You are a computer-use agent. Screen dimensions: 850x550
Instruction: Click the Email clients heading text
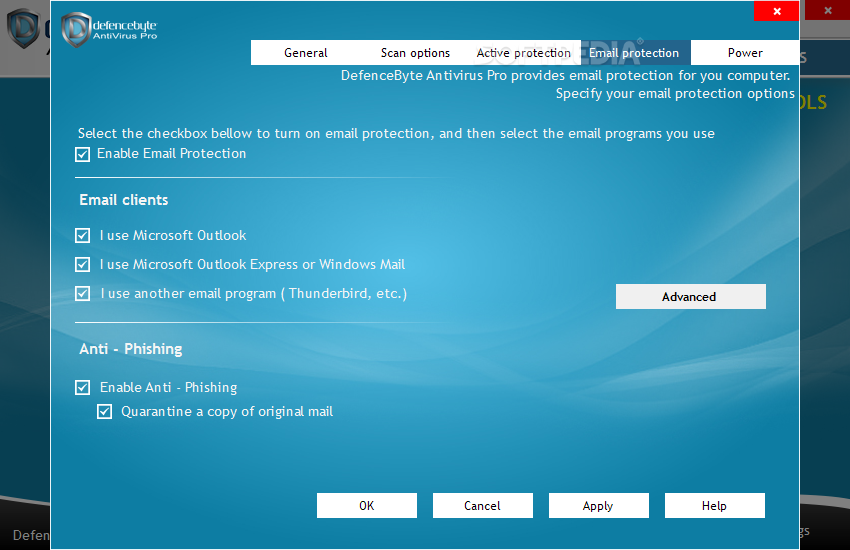(x=124, y=200)
